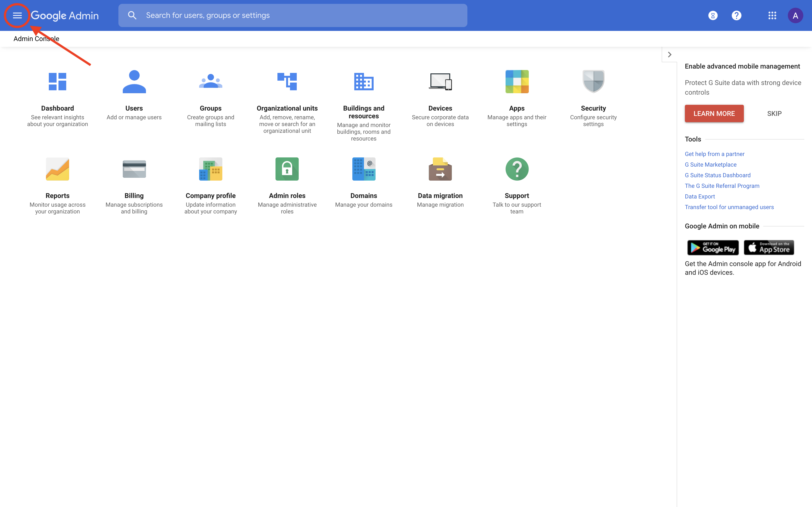
Task: Open G Suite Status Dashboard link
Action: tap(717, 175)
